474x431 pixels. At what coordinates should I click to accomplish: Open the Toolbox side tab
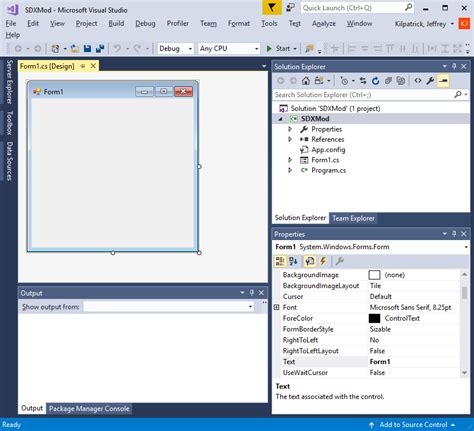click(x=9, y=123)
